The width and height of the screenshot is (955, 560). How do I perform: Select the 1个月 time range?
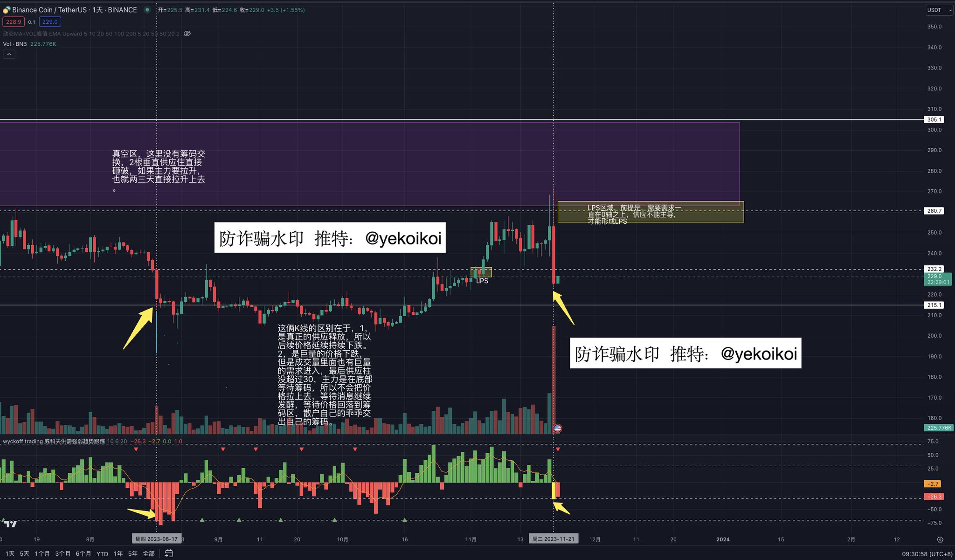[x=42, y=553]
